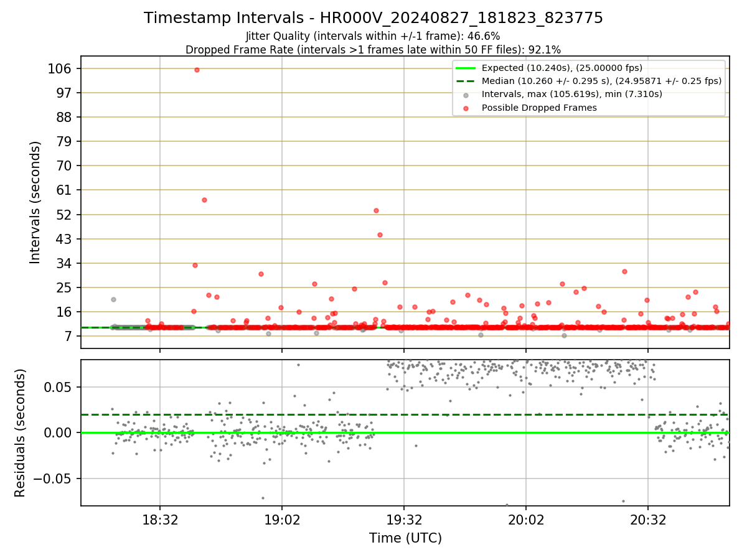Click the 106 y-axis tick label

tap(62, 68)
